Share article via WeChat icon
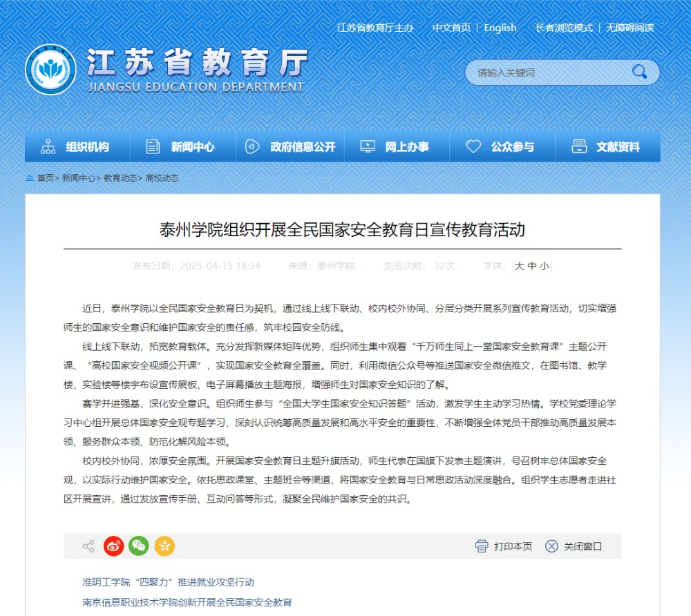 click(139, 546)
